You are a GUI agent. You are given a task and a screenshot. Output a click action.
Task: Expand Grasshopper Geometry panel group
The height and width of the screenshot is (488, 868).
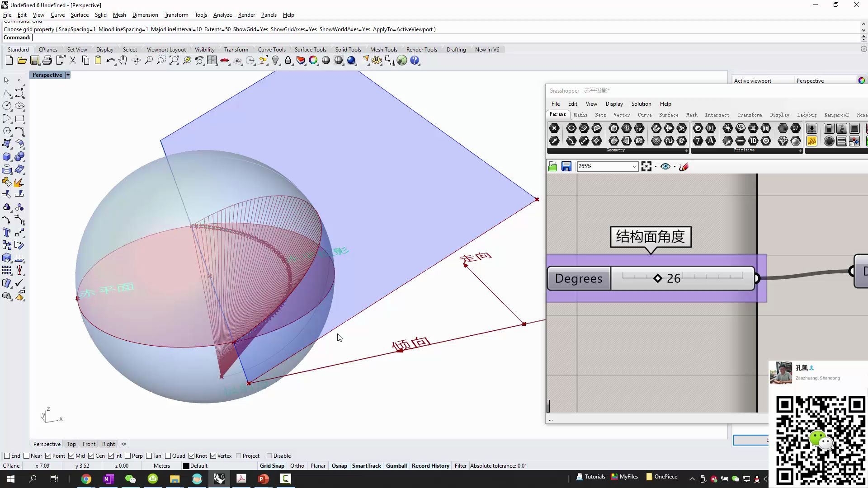pyautogui.click(x=686, y=150)
